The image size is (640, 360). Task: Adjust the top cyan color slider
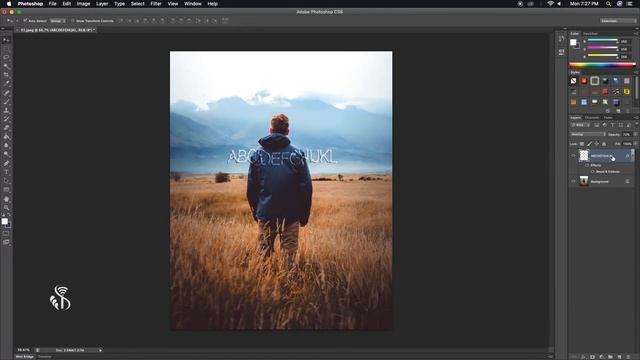point(602,40)
